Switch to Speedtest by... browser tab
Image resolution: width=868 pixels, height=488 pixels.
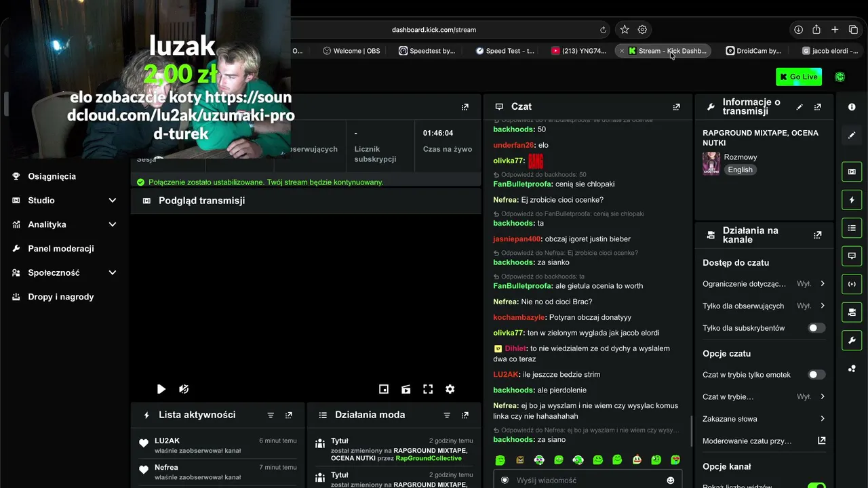click(x=427, y=51)
